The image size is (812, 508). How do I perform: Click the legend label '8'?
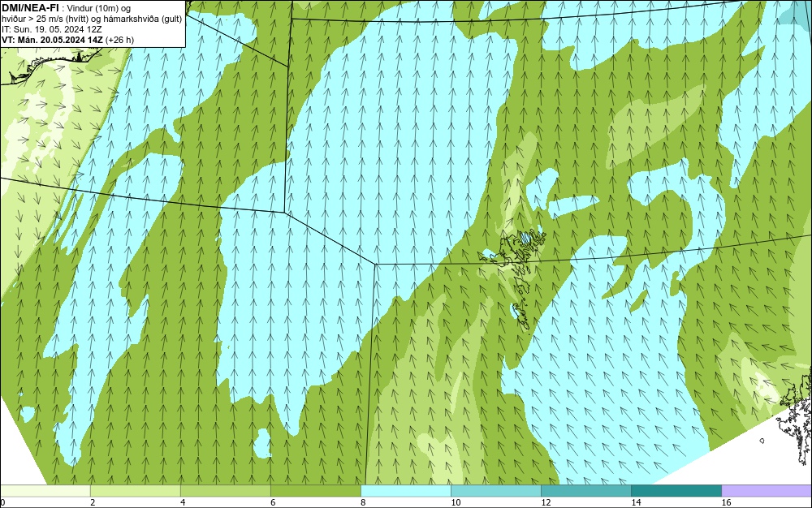pos(363,502)
